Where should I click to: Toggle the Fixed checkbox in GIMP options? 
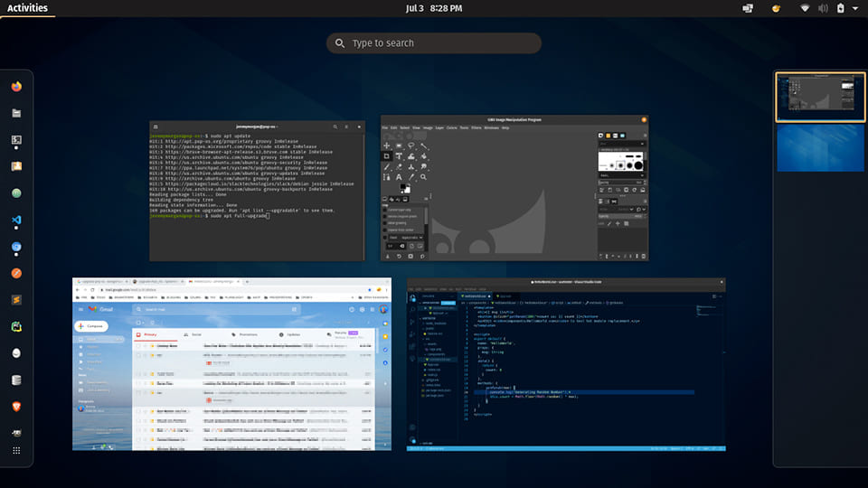[x=385, y=238]
